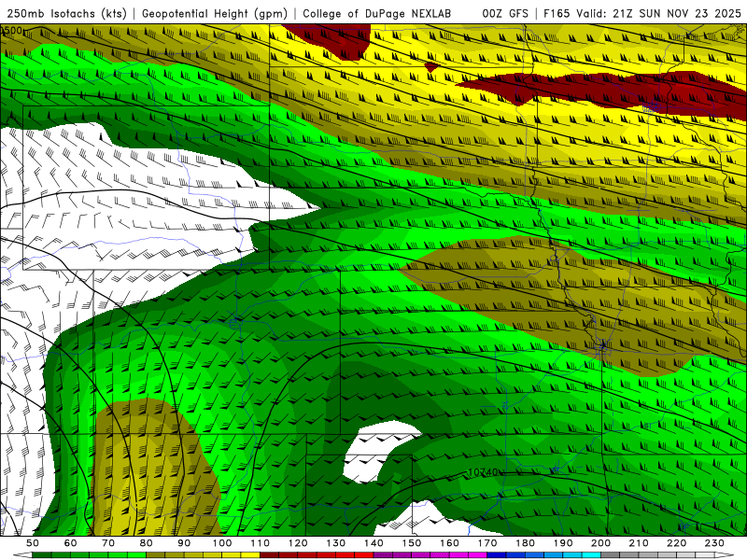Click the 130 label on the color scale

pos(336,543)
